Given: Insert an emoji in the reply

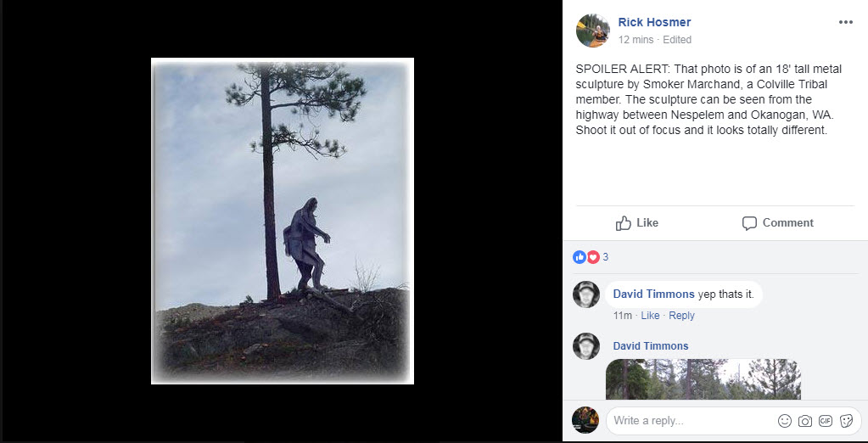Looking at the screenshot, I should click(785, 421).
